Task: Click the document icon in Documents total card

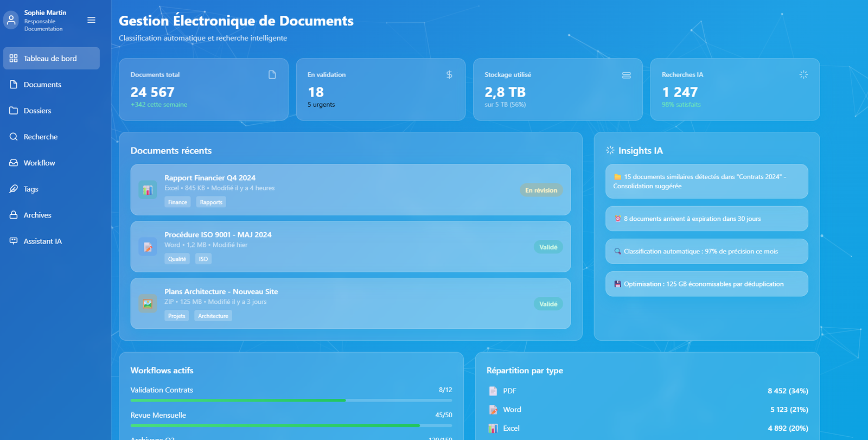Action: (x=272, y=75)
